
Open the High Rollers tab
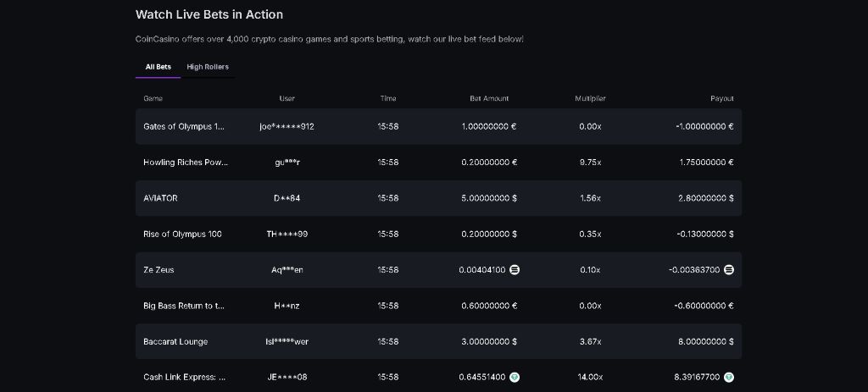[208, 67]
